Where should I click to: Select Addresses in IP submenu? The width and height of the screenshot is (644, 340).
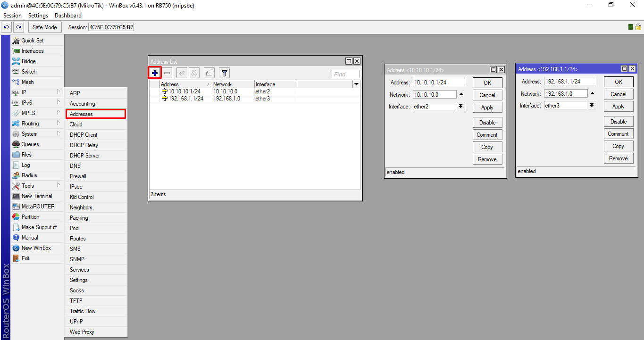click(x=96, y=114)
